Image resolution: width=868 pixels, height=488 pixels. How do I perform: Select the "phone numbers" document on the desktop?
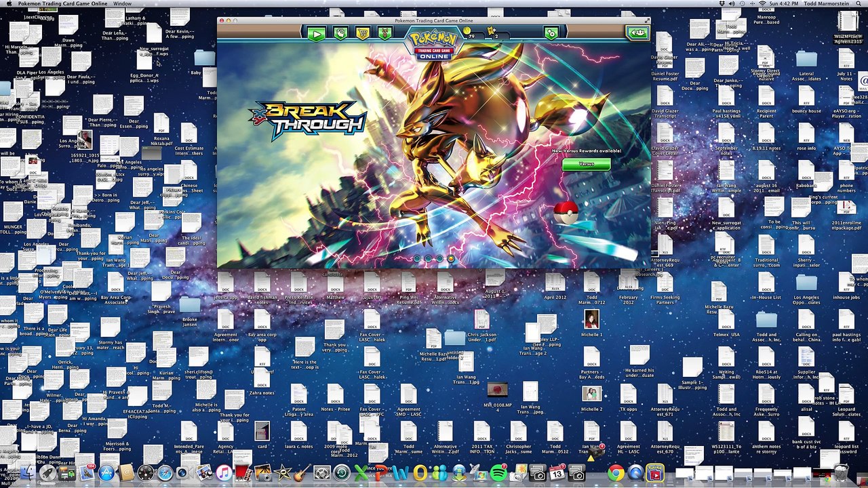pyautogui.click(x=846, y=176)
